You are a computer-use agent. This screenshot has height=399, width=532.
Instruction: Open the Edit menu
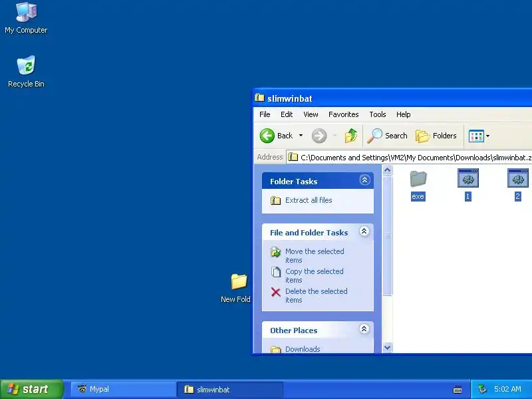click(x=287, y=114)
